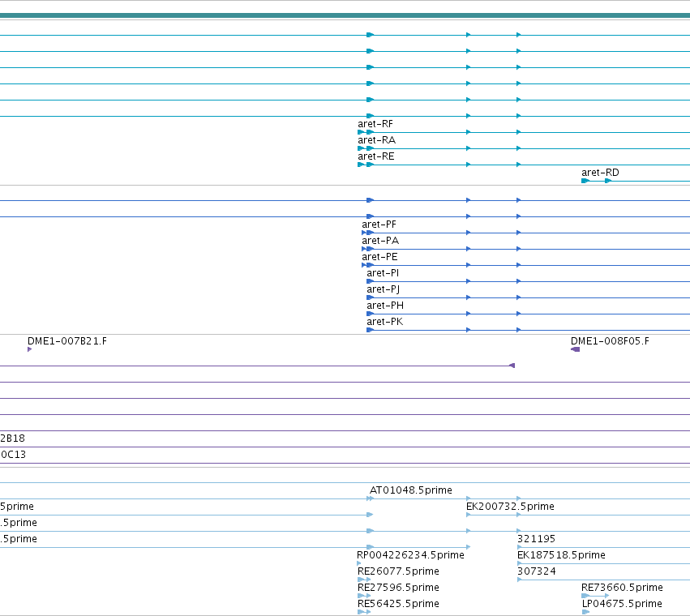The height and width of the screenshot is (616, 690).
Task: Select RP004226234.5prime EST label
Action: point(410,555)
